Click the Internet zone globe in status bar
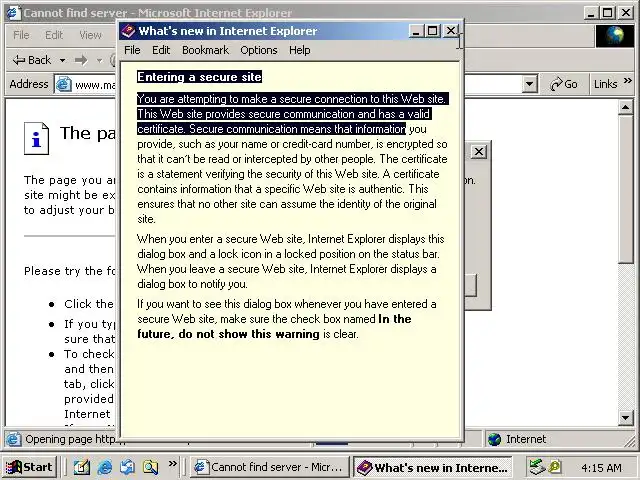This screenshot has height=480, width=640. 494,439
